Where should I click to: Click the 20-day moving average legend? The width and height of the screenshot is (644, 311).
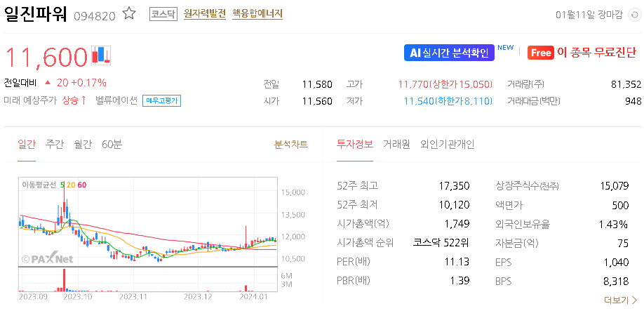[71, 185]
